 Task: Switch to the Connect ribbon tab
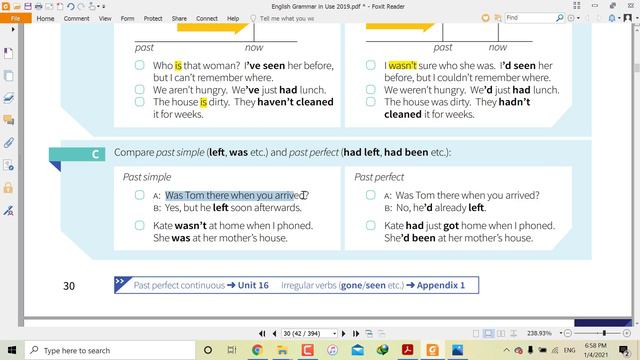click(x=207, y=18)
